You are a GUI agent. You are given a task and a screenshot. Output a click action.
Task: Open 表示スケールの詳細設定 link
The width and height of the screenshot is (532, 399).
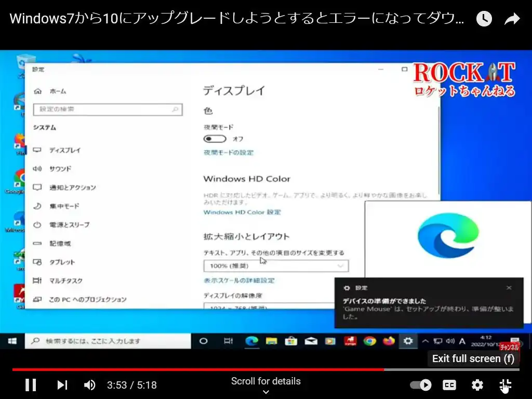pos(239,281)
